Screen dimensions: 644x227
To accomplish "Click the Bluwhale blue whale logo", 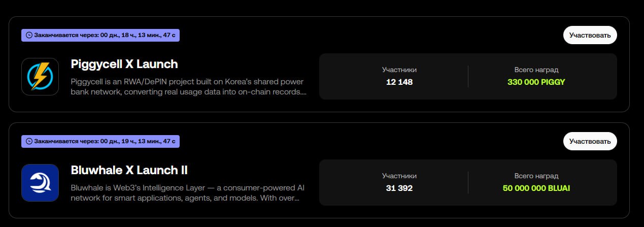I will tap(40, 183).
